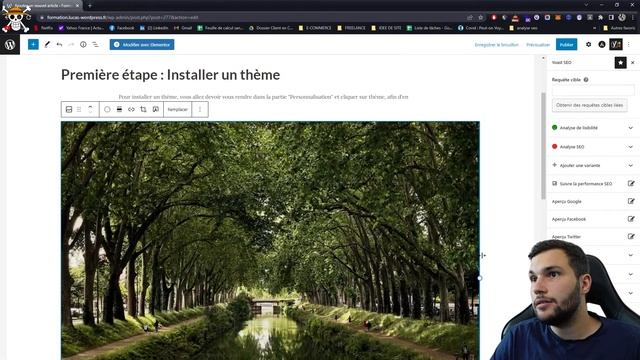This screenshot has width=640, height=360.
Task: Open Chrome extensions puzzle icon
Action: pyautogui.click(x=600, y=18)
